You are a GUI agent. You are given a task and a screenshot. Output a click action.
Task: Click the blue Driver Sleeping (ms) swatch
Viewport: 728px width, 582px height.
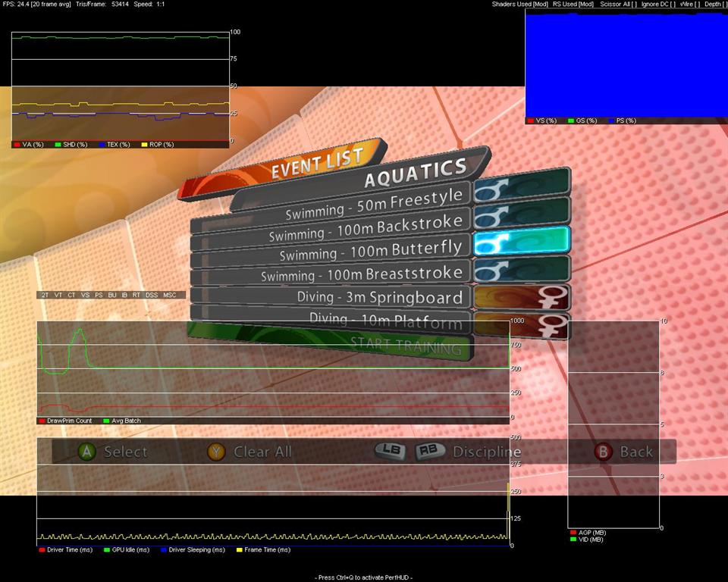coord(164,550)
